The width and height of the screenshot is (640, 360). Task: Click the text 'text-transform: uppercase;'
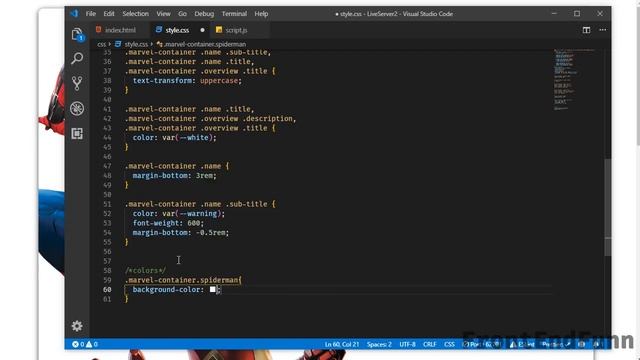(x=187, y=80)
